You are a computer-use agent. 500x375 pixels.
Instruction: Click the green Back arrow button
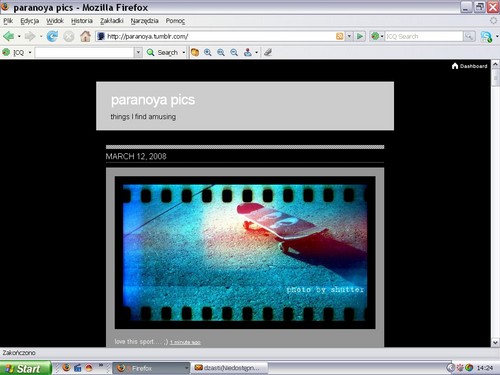pos(8,36)
